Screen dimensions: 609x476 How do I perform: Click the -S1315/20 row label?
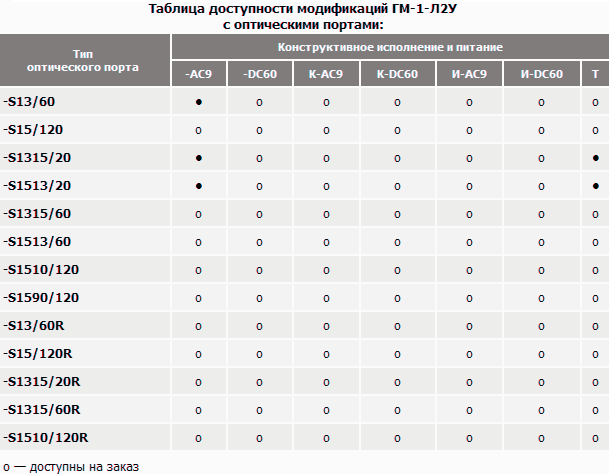pos(37,158)
